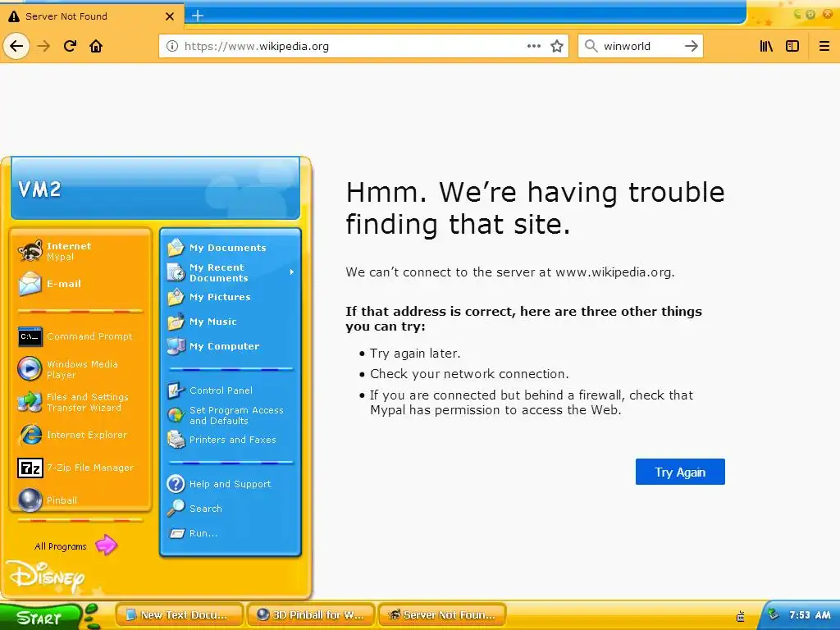Click the network tray icon beside clock
Screen dimensions: 840x630
[x=773, y=615]
